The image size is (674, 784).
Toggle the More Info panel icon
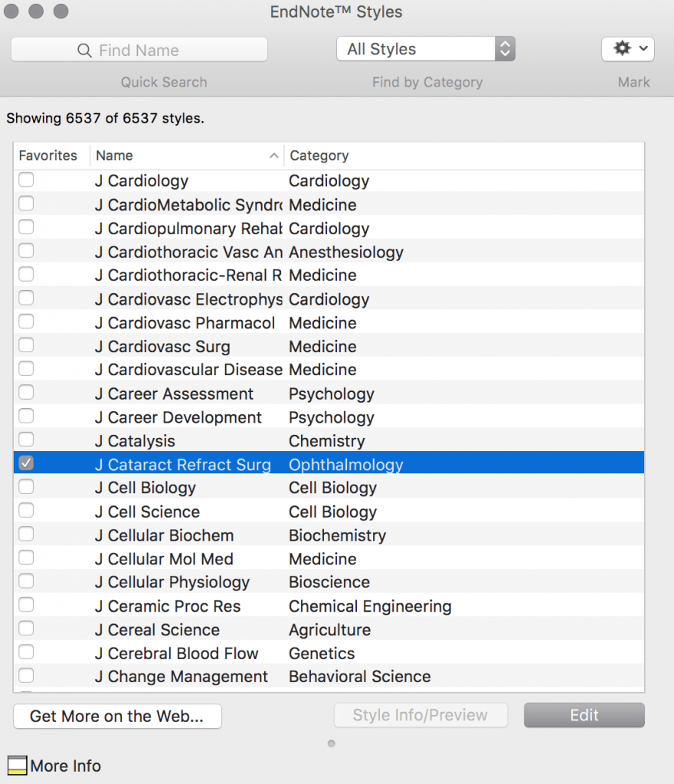(17, 766)
